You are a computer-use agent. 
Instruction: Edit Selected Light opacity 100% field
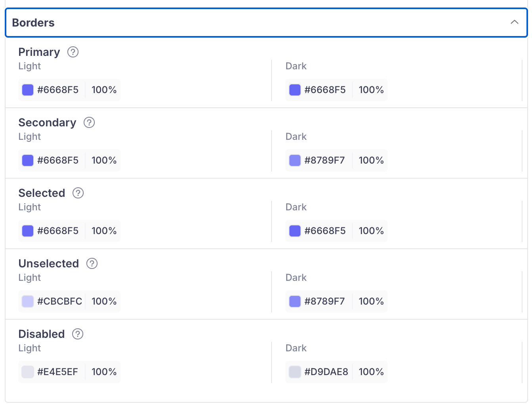104,231
